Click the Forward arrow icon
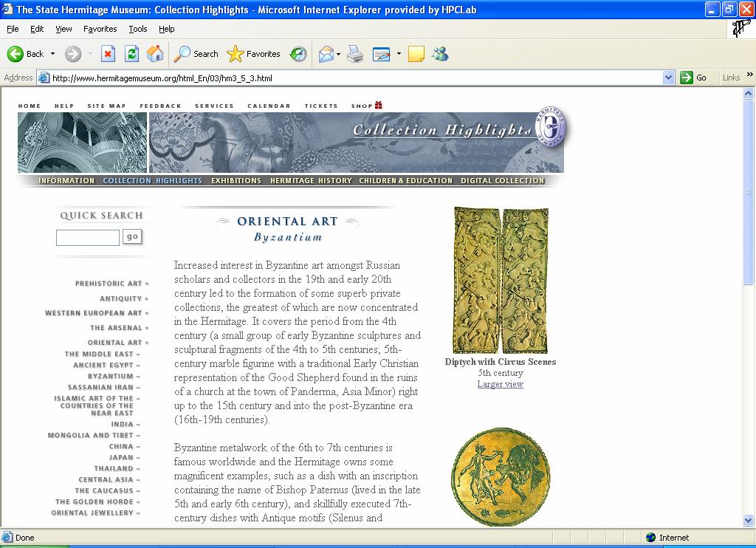This screenshot has height=548, width=756. pyautogui.click(x=73, y=54)
